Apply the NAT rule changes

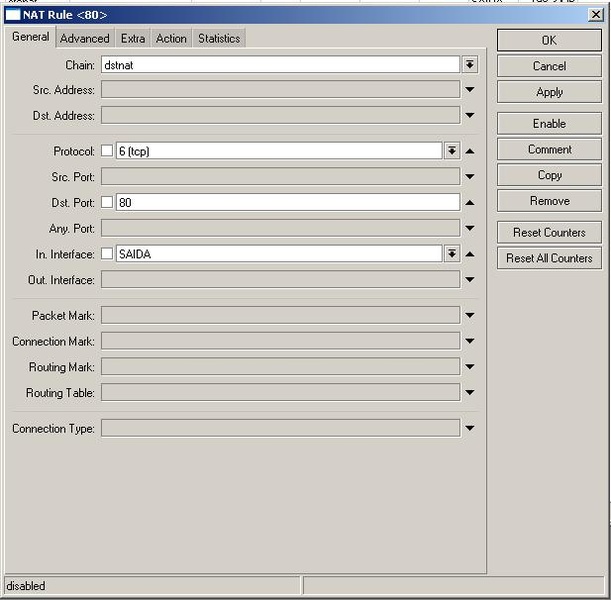tap(549, 92)
